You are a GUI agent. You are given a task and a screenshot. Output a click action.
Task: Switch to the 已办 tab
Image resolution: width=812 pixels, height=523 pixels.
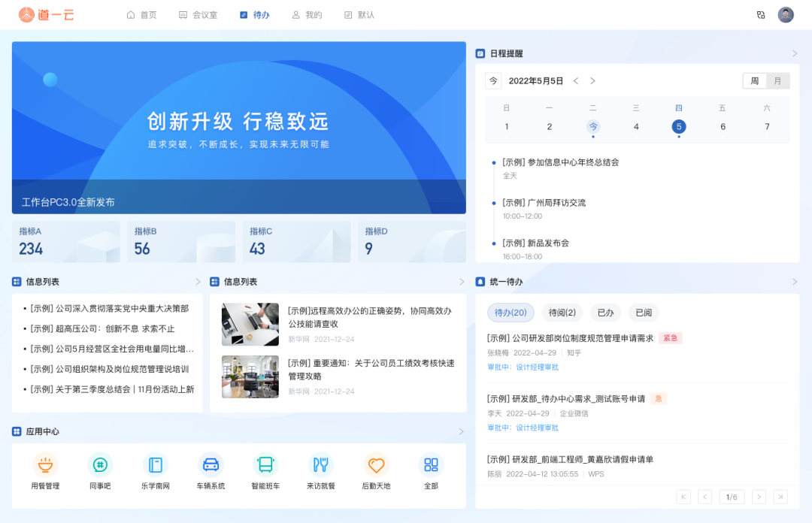(x=605, y=313)
